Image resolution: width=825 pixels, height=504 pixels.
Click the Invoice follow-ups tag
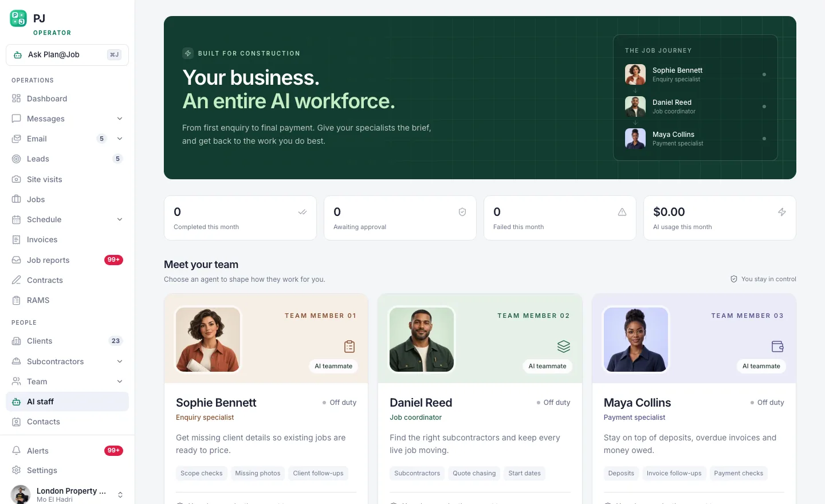(674, 473)
